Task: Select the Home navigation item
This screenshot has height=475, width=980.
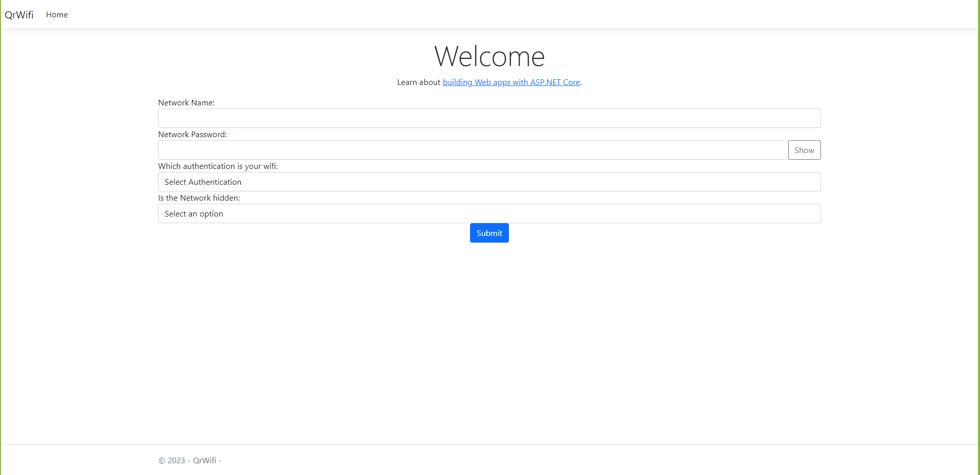Action: click(57, 14)
